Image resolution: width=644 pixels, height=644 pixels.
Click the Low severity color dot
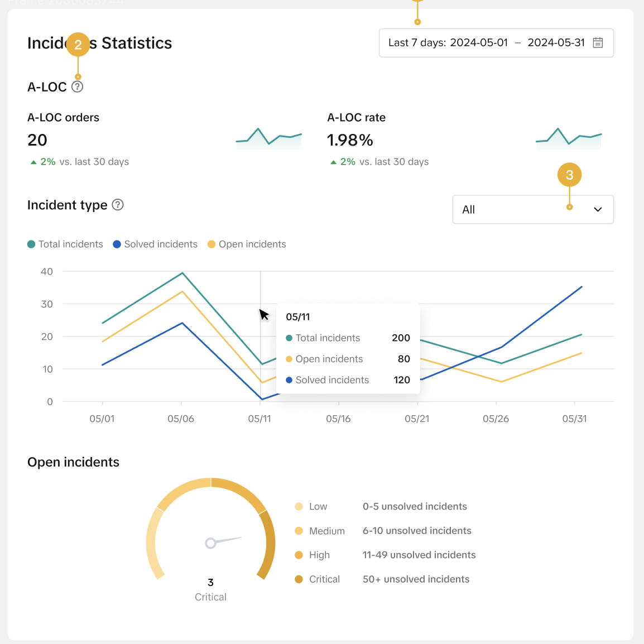299,506
